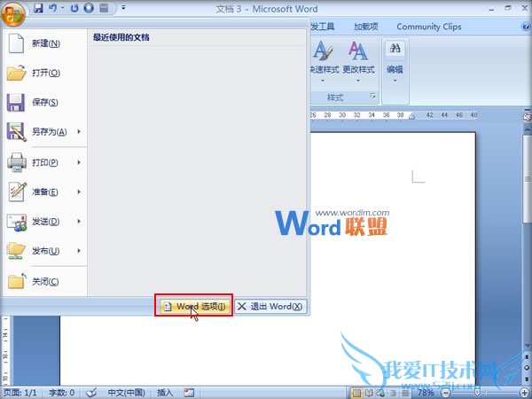Switch to the Community Clips tab
The height and width of the screenshot is (399, 532).
click(429, 27)
